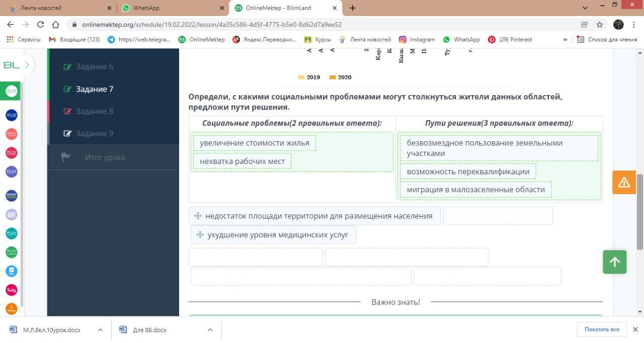Click the green scroll-to-top arrow button
The image size is (644, 343).
pyautogui.click(x=614, y=262)
